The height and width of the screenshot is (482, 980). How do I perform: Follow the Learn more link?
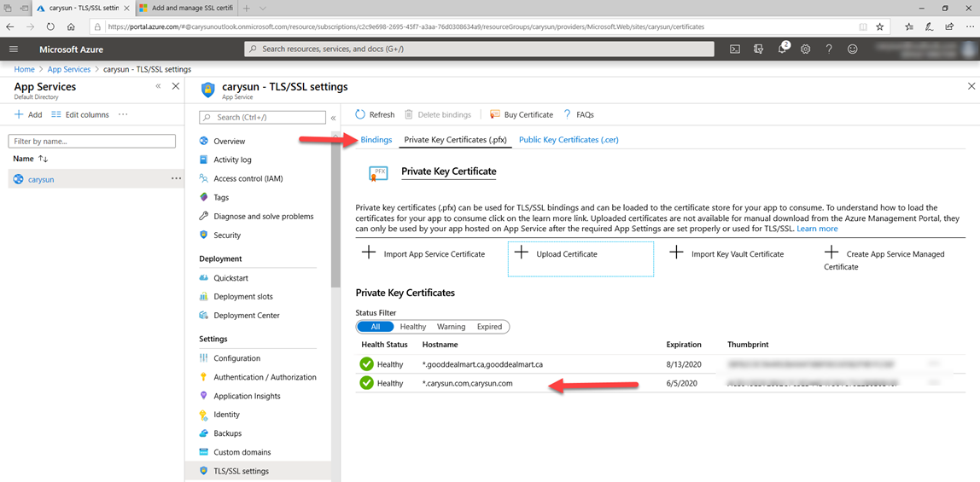(817, 229)
